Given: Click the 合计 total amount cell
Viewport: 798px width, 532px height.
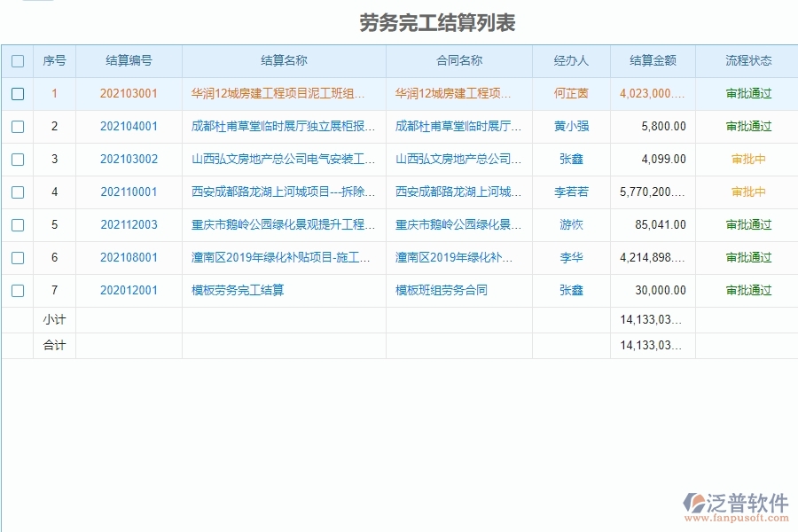Looking at the screenshot, I should [x=653, y=346].
